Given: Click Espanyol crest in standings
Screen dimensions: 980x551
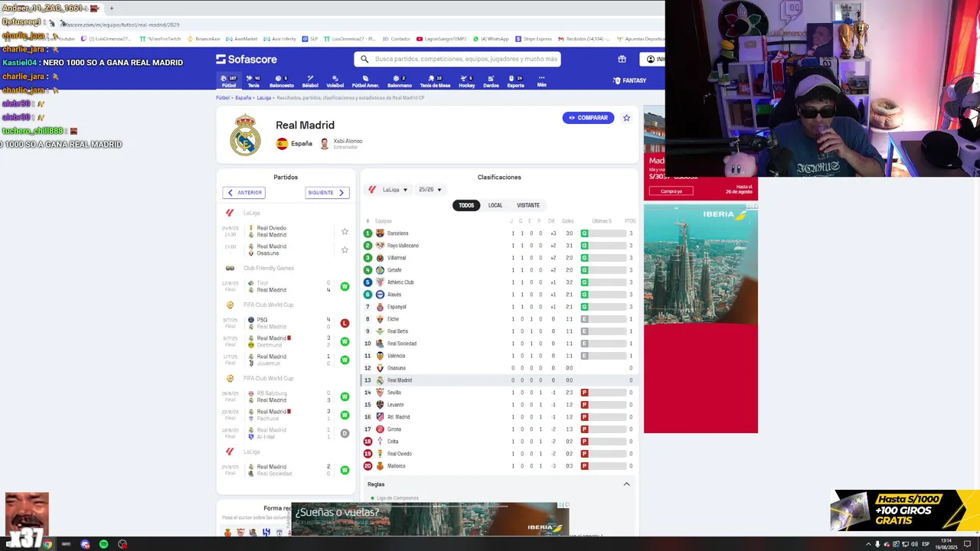Looking at the screenshot, I should click(x=380, y=307).
